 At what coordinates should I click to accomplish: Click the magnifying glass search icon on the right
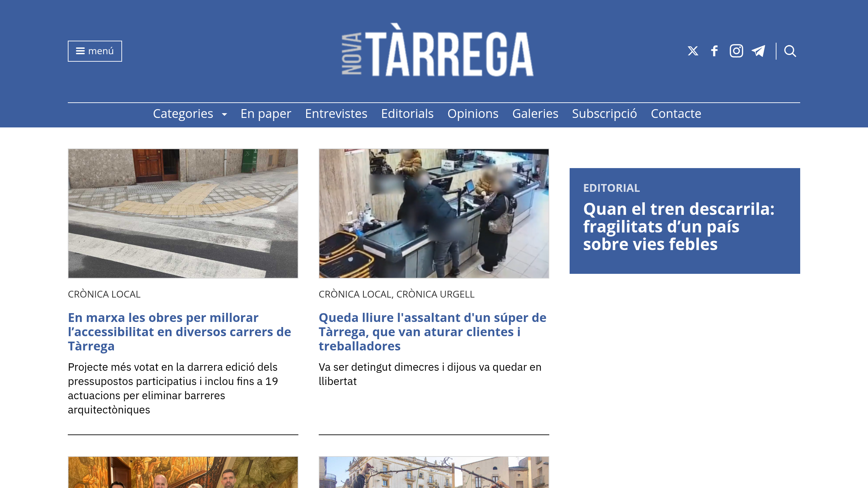790,51
